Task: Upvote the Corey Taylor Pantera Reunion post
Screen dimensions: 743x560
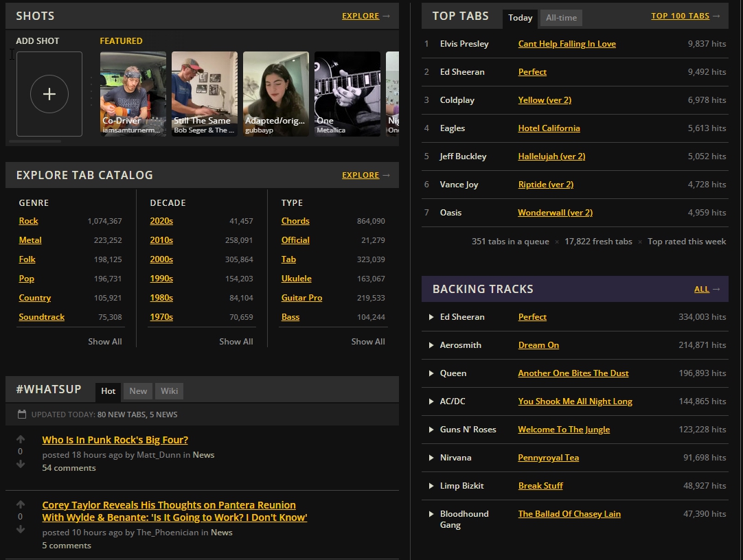Action: (21, 504)
